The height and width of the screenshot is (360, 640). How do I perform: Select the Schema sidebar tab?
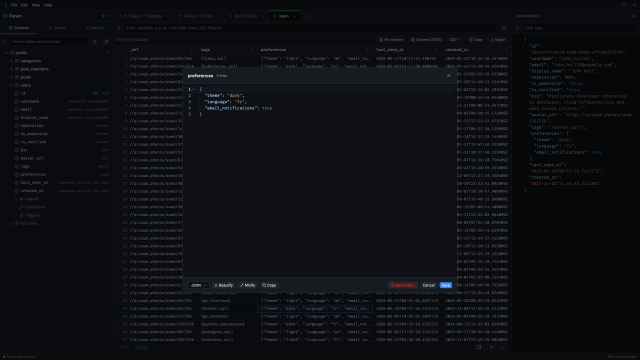pos(19,28)
